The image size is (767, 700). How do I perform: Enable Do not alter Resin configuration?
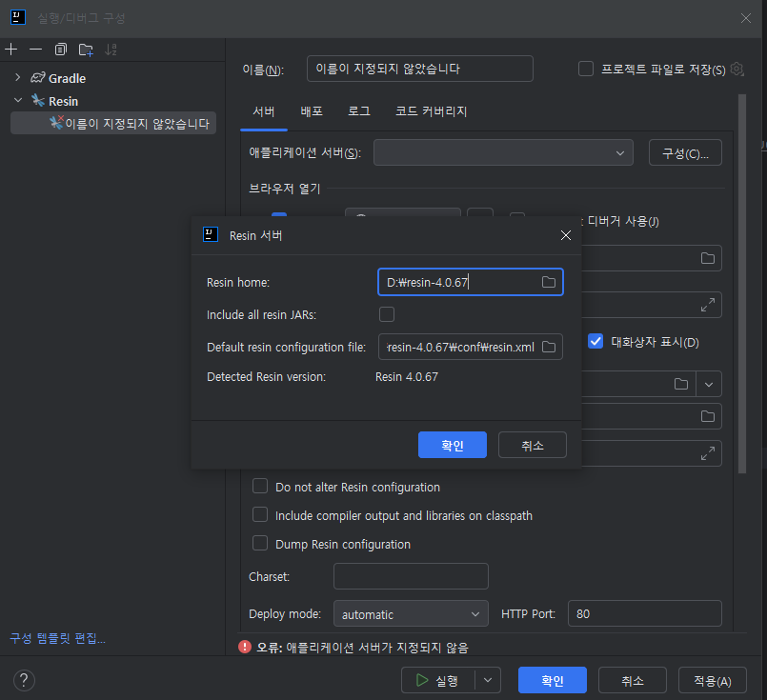pos(260,487)
